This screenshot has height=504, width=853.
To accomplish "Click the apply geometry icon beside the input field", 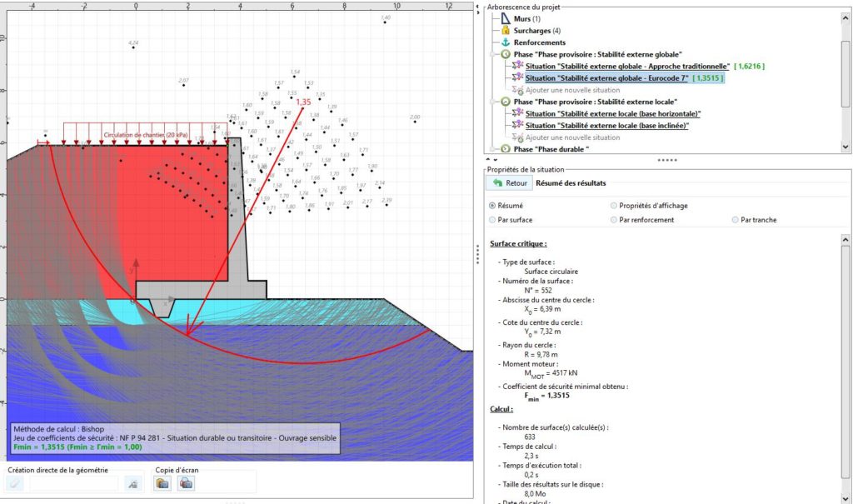I will point(132,483).
